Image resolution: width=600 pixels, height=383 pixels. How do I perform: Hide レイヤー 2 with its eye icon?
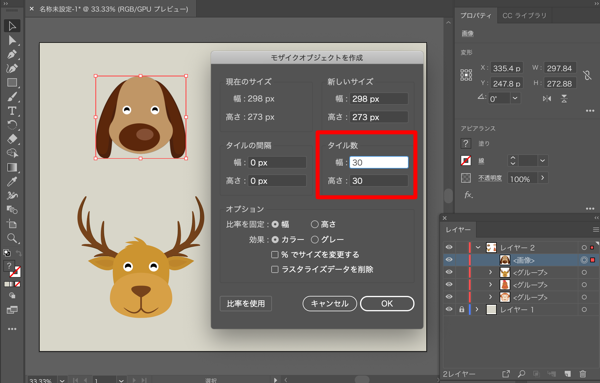pyautogui.click(x=449, y=248)
